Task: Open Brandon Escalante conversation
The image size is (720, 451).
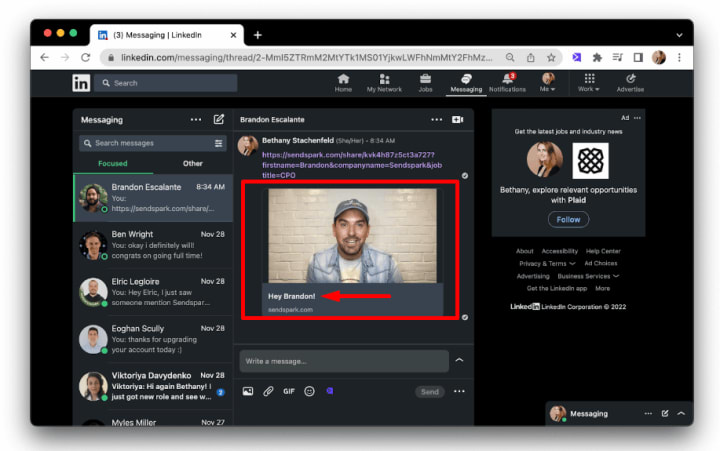Action: (x=153, y=198)
